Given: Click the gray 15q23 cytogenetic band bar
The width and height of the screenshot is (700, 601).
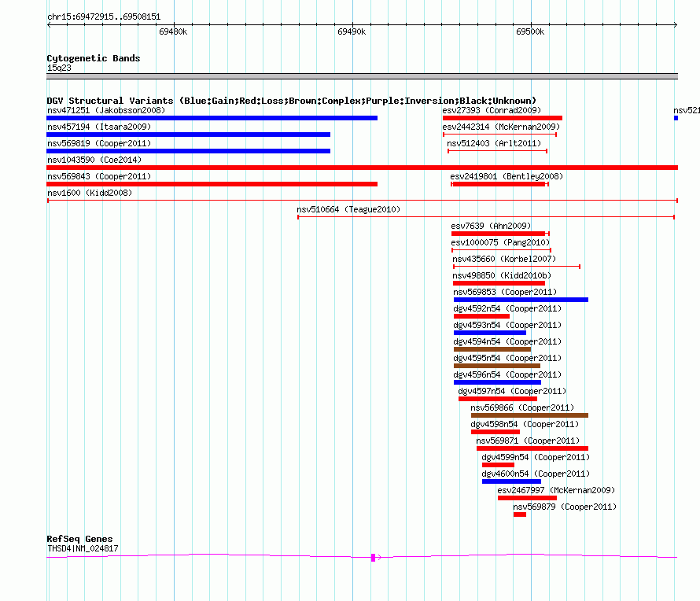Looking at the screenshot, I should [362, 76].
